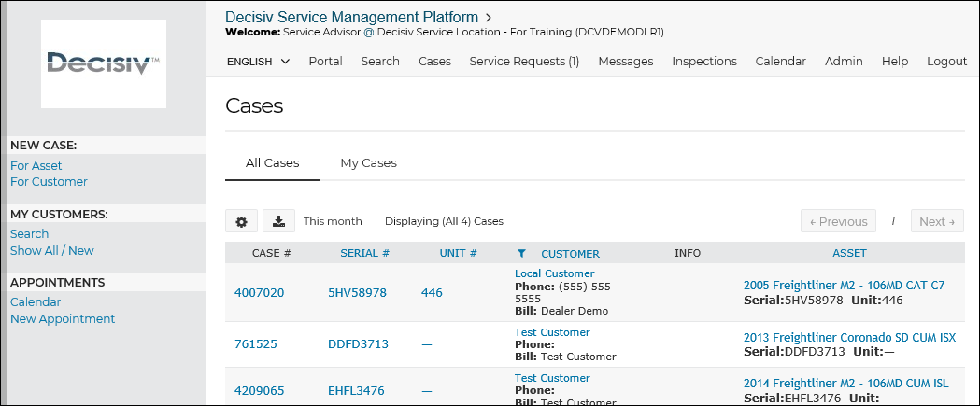Screen dimensions: 980x406
Task: Open 2005 Freightliner M2 - 106MD CAT C7
Action: [x=844, y=286]
